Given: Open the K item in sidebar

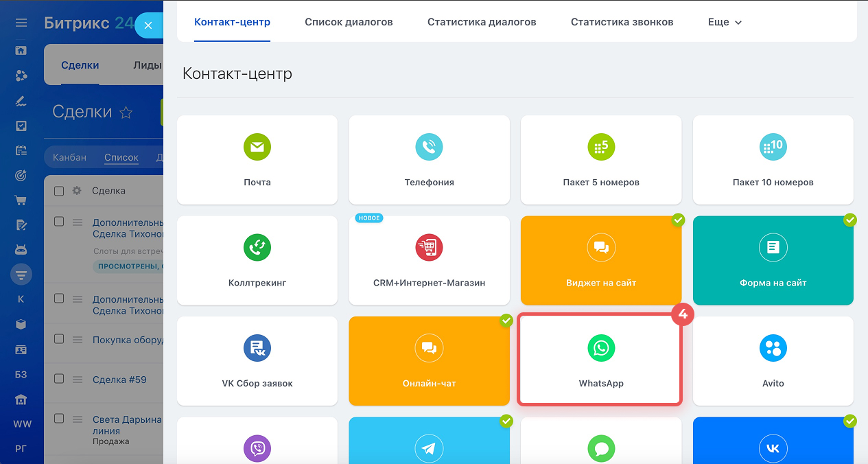Looking at the screenshot, I should point(21,299).
